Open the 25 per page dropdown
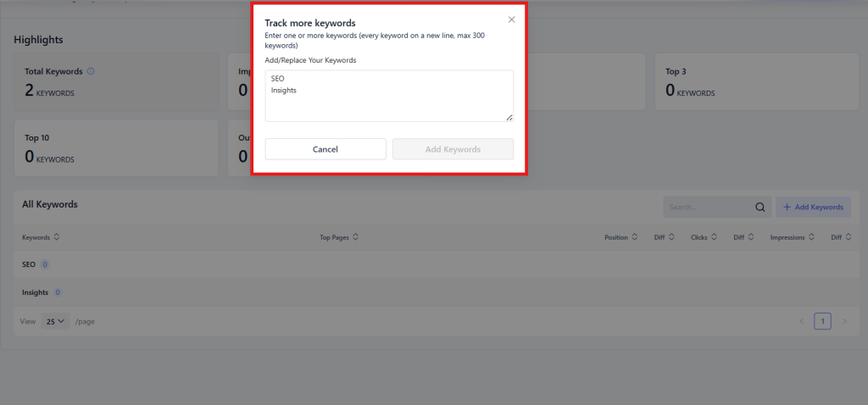 55,322
